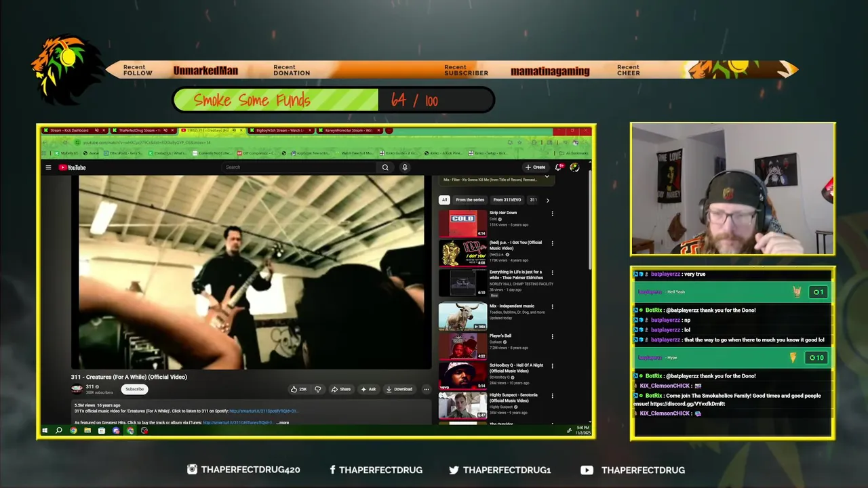This screenshot has height=488, width=868.
Task: Click the Ask button below video
Action: [x=368, y=389]
